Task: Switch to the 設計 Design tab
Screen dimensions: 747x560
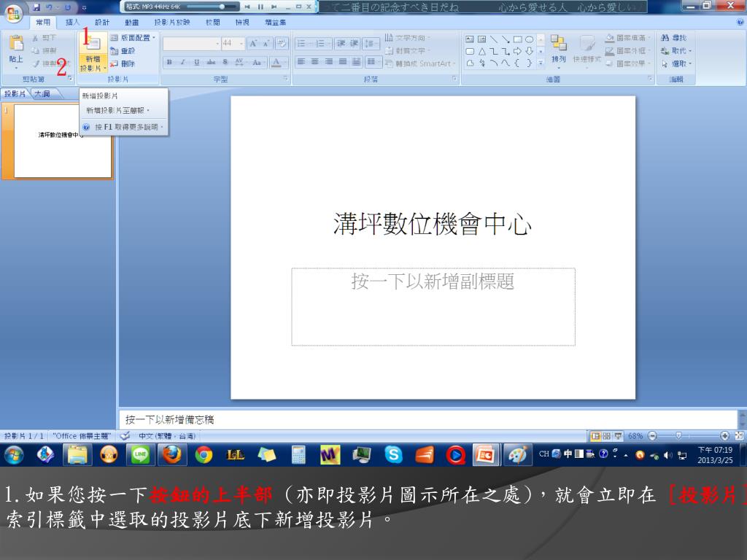Action: [102, 23]
